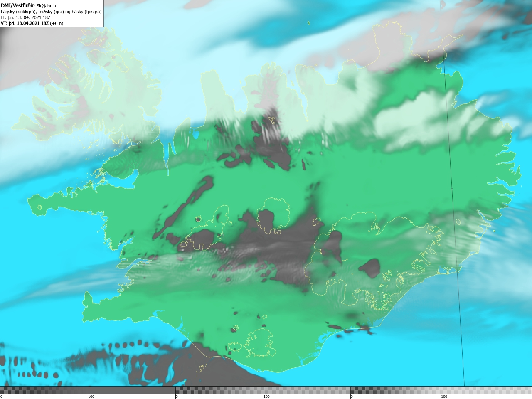The height and width of the screenshot is (399, 532).
Task: Click the light gray high-cloud color scale bar
Action: 441,390
